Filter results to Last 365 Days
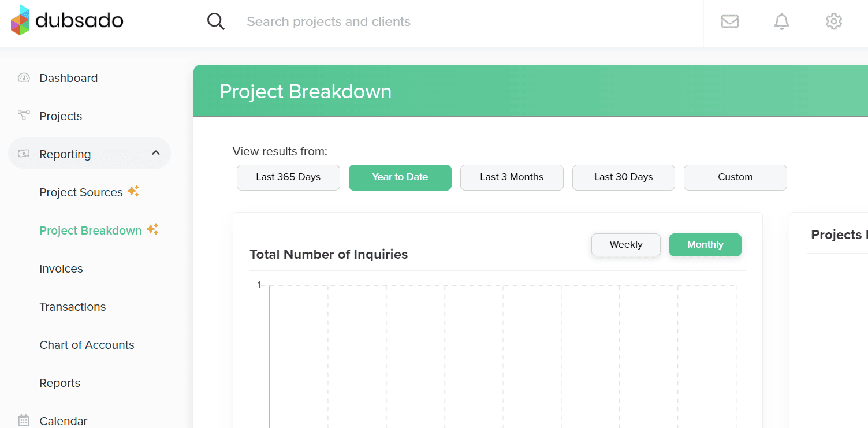 (x=288, y=177)
